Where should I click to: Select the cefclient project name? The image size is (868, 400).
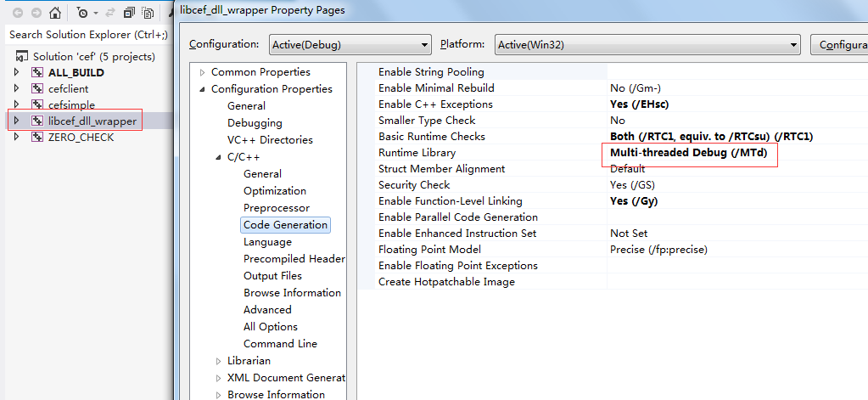(x=68, y=88)
